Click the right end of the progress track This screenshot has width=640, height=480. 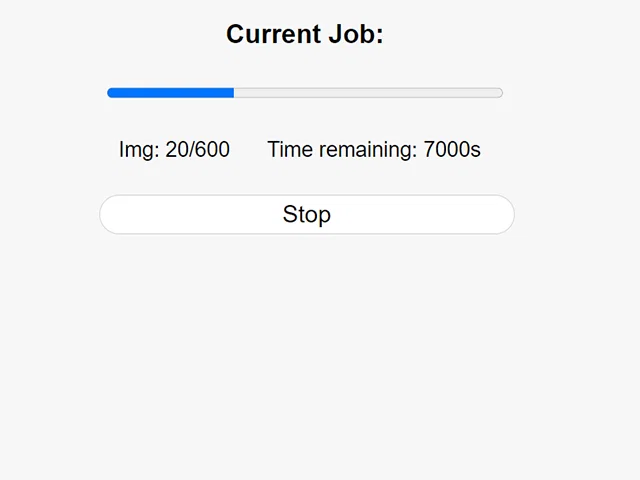click(497, 93)
